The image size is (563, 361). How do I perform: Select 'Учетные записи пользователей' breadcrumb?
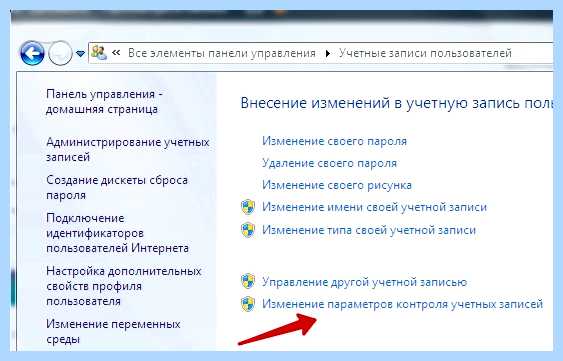[425, 53]
